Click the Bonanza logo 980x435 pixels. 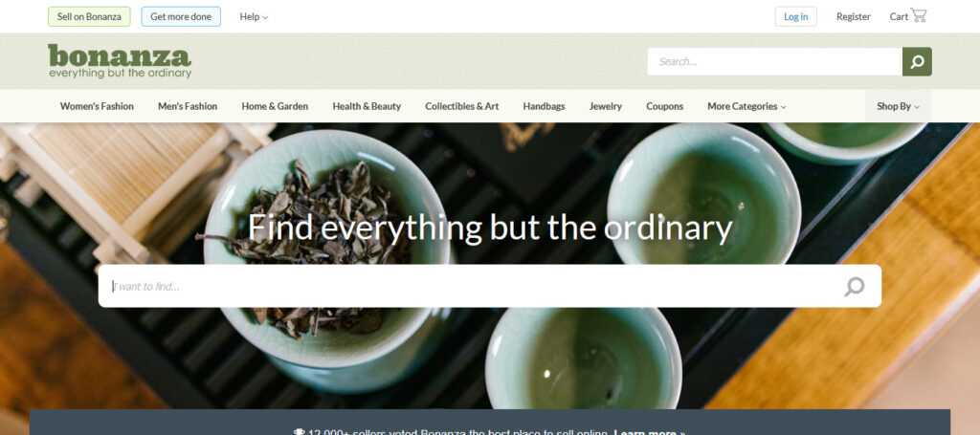coord(120,61)
